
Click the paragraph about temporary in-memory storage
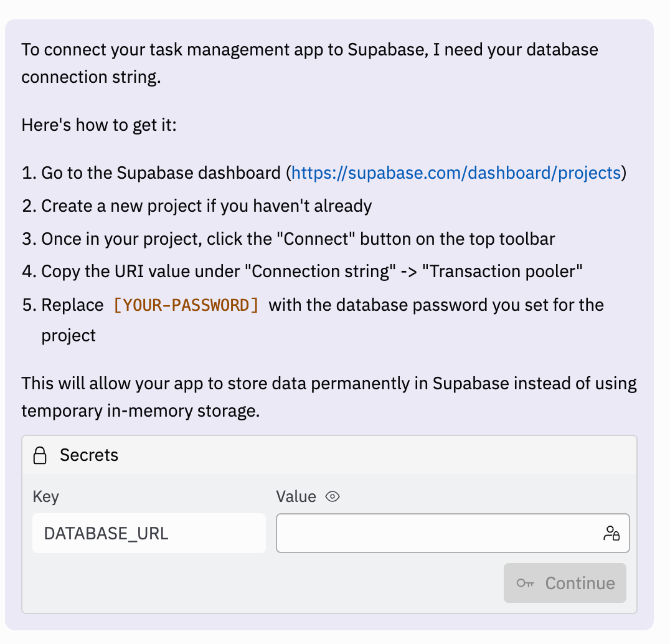[329, 397]
